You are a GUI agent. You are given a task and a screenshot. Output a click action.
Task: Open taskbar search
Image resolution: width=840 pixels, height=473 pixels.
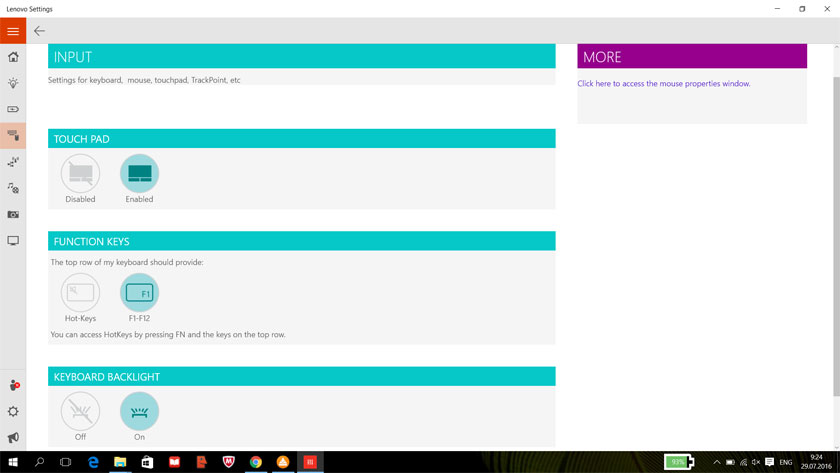pyautogui.click(x=39, y=462)
